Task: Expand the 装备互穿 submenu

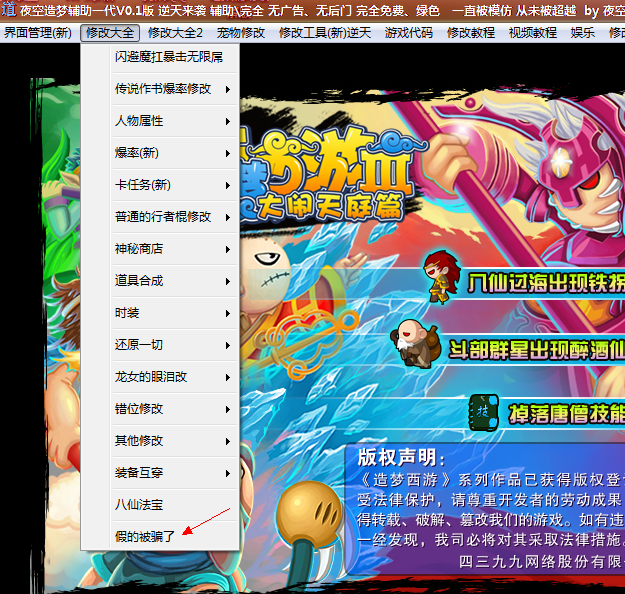Action: coord(175,473)
